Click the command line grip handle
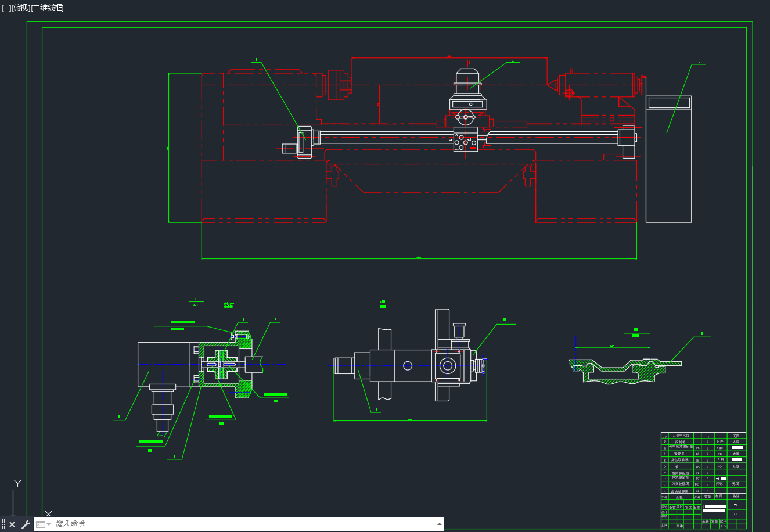The width and height of the screenshot is (770, 532). pos(3,524)
